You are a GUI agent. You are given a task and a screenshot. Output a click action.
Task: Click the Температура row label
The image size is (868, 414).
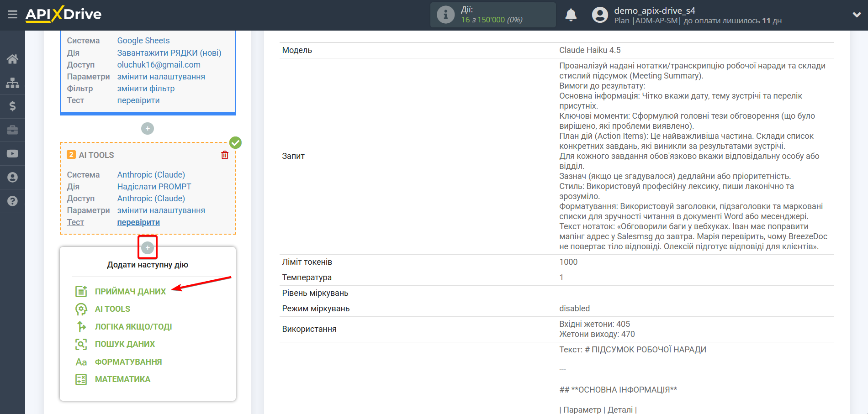click(307, 278)
